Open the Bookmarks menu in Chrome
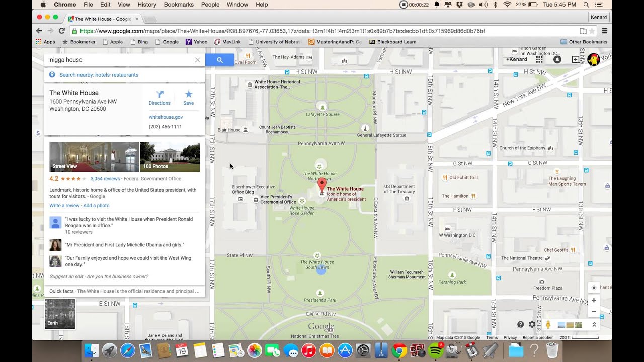Screen dimensions: 644x362 pos(179,5)
